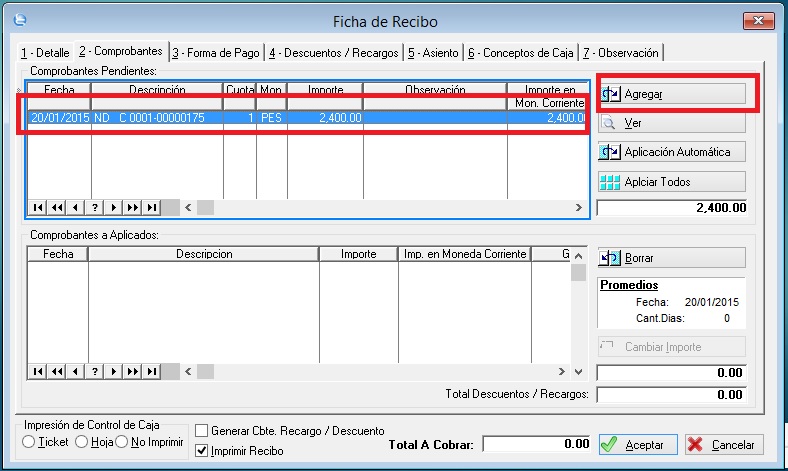788x471 pixels.
Task: Run Aplicación Automática
Action: (x=671, y=153)
